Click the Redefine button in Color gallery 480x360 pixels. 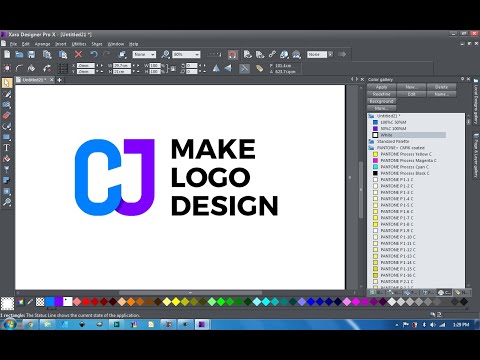pos(381,94)
